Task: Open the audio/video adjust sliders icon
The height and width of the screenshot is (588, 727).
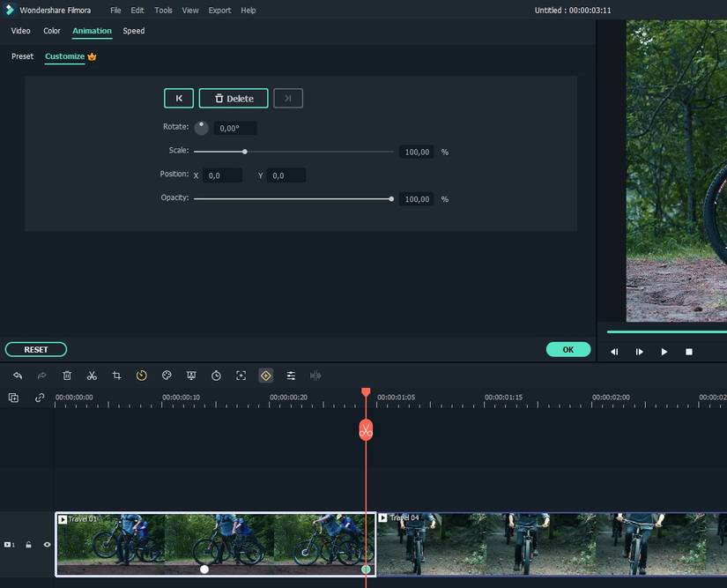Action: tap(291, 376)
